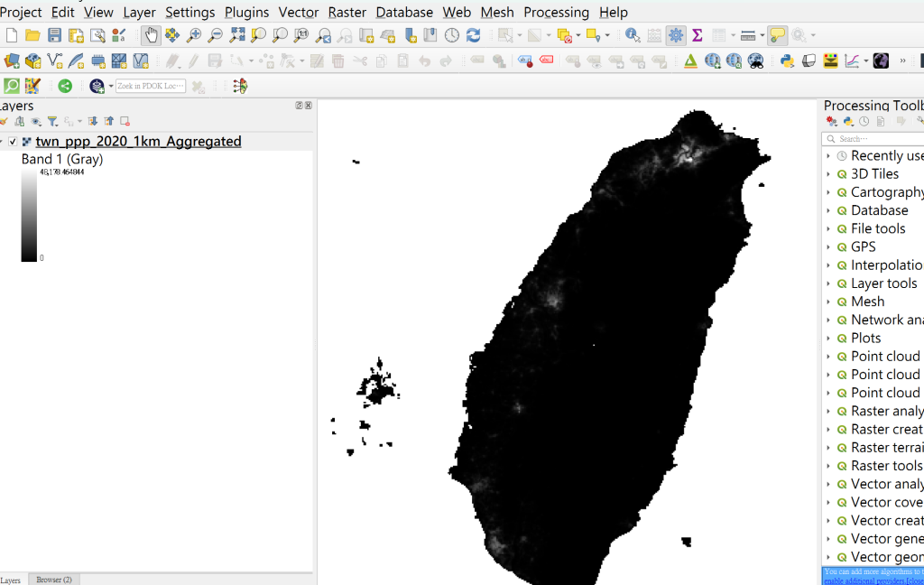Switch to the Browser (2) tab

coord(54,579)
